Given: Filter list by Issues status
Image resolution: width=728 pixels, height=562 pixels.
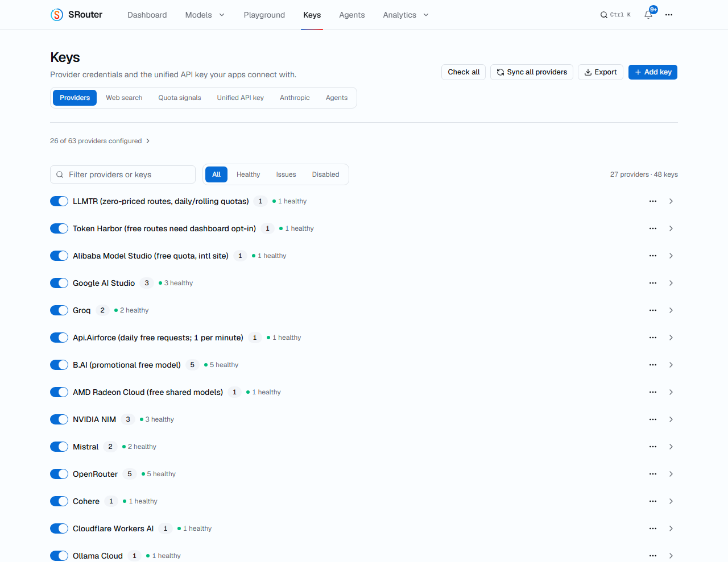Looking at the screenshot, I should point(286,174).
